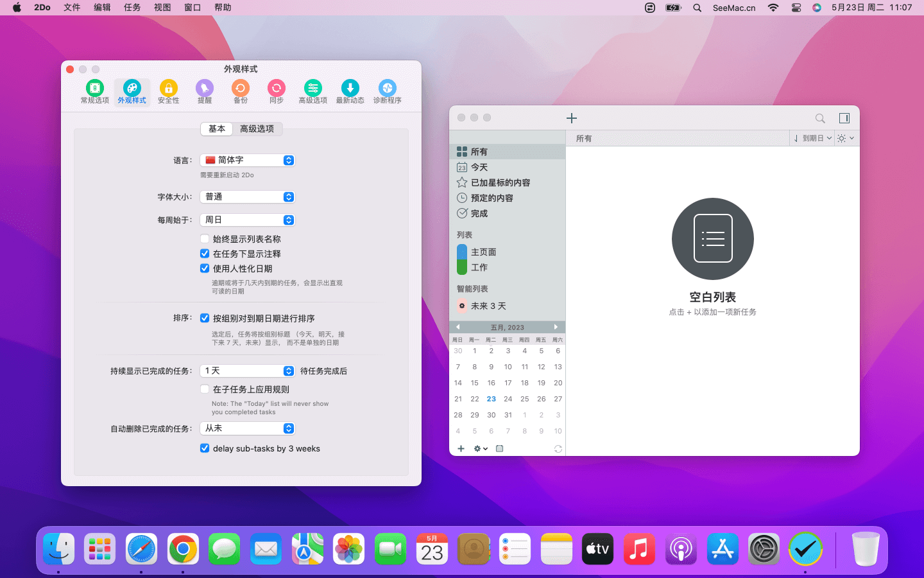Viewport: 924px width, 578px height.
Task: Open the 到期日 sort dropdown
Action: [812, 138]
